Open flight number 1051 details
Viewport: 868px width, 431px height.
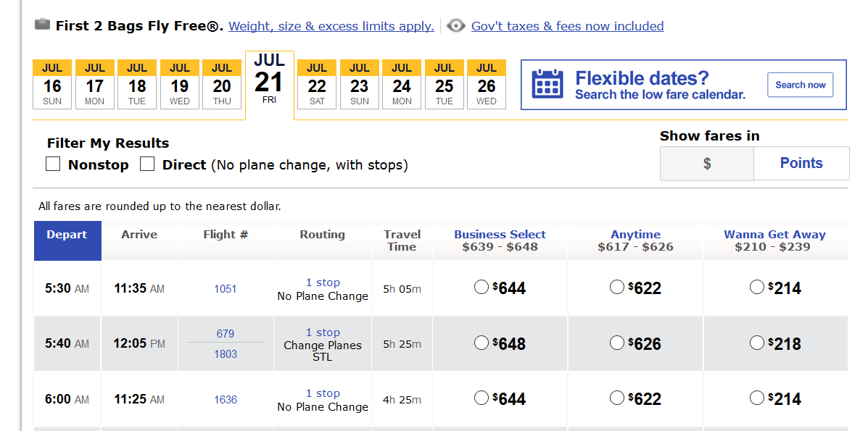pyautogui.click(x=226, y=288)
